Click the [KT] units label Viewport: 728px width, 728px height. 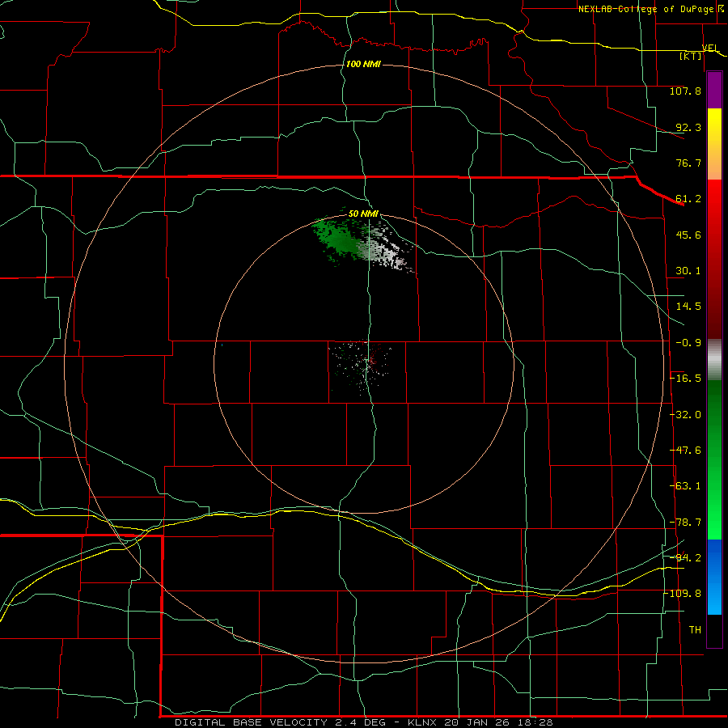tap(691, 56)
